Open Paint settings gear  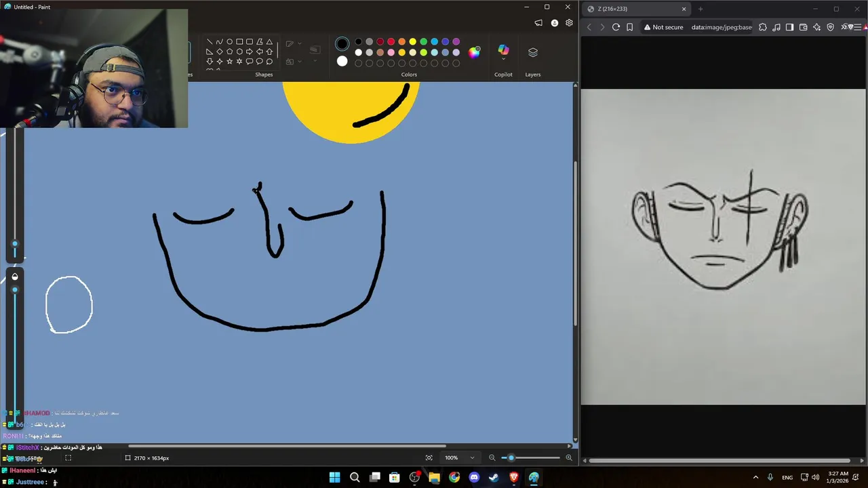(x=569, y=23)
